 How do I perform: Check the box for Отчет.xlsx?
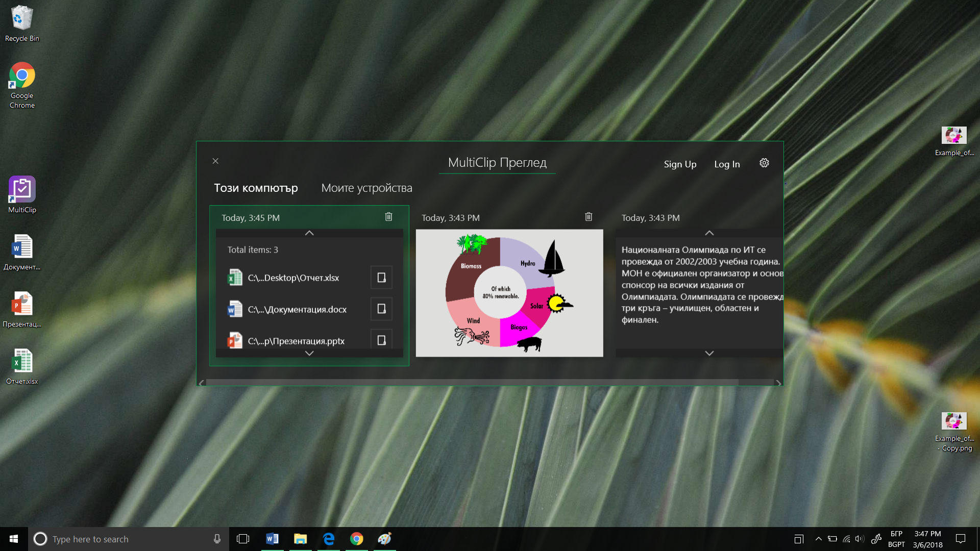(x=381, y=278)
